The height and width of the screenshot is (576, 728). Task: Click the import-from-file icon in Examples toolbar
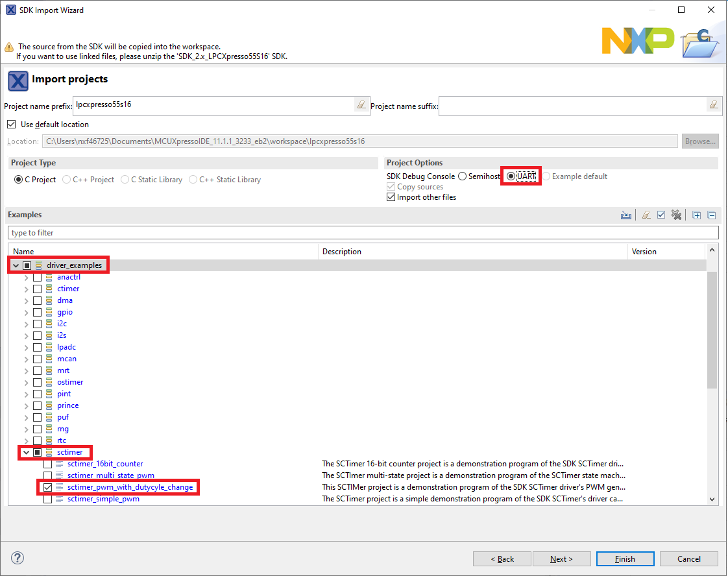click(626, 215)
